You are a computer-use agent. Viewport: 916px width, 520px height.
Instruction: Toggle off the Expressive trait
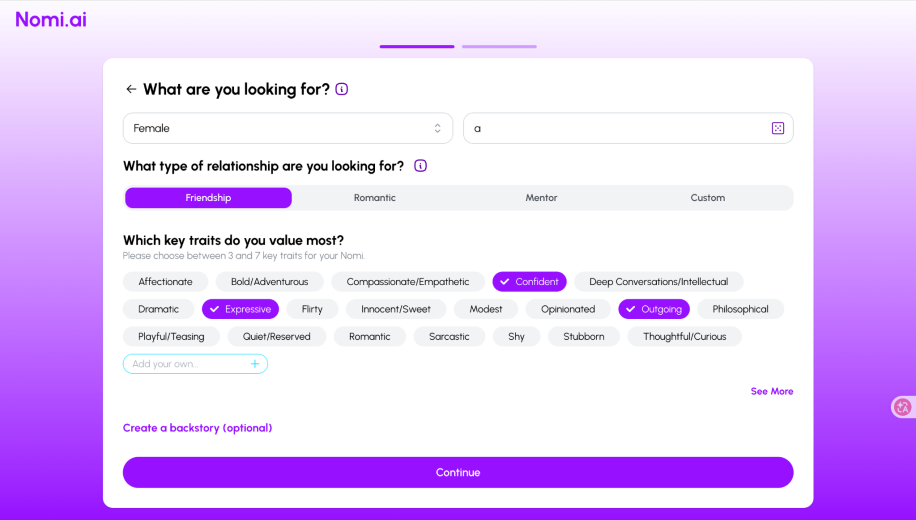240,309
